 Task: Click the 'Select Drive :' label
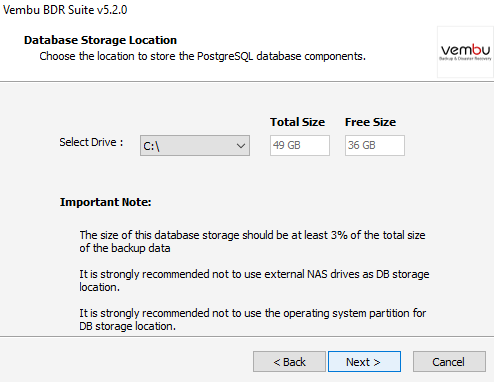[x=91, y=142]
